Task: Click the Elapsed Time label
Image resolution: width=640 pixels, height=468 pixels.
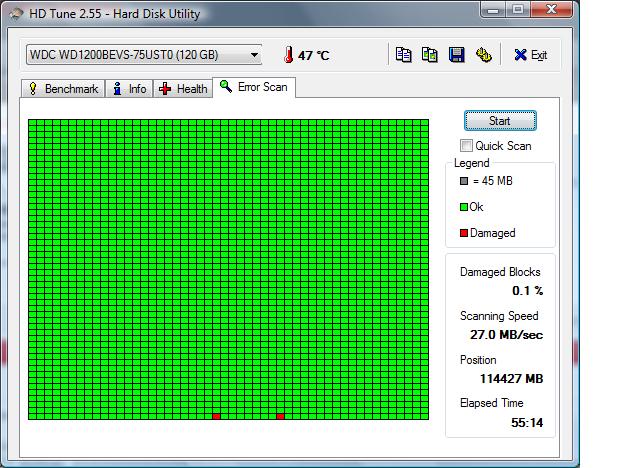Action: 491,403
